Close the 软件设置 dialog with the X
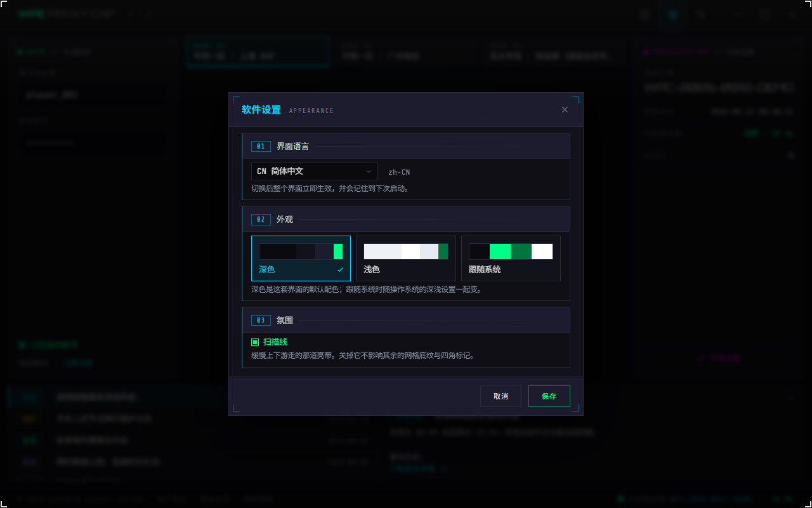 (565, 110)
